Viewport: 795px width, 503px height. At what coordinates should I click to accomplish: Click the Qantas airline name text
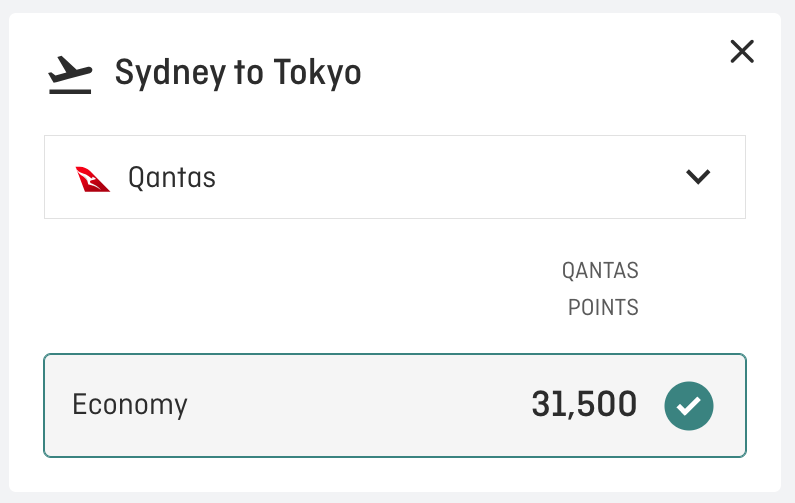pyautogui.click(x=172, y=178)
